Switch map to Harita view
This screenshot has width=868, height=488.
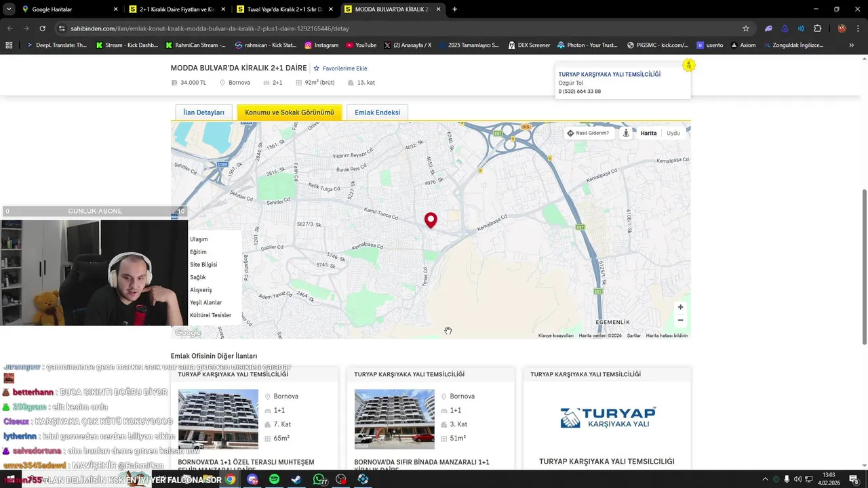[648, 133]
